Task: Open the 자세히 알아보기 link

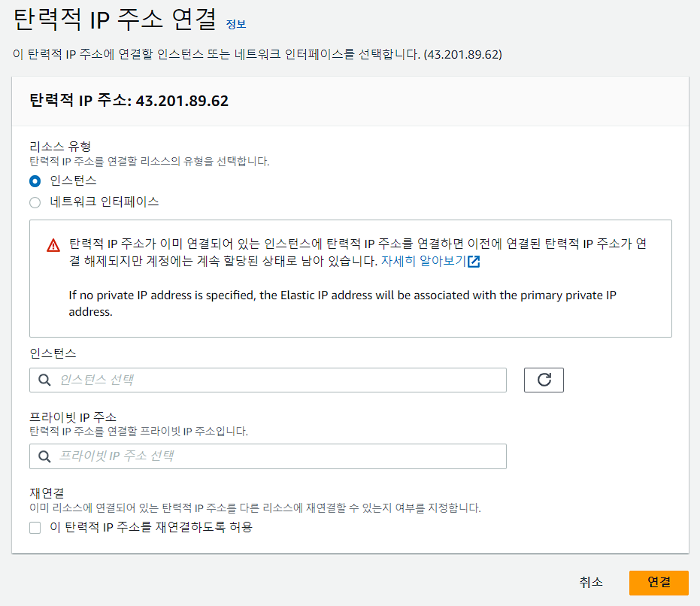Action: [x=423, y=261]
